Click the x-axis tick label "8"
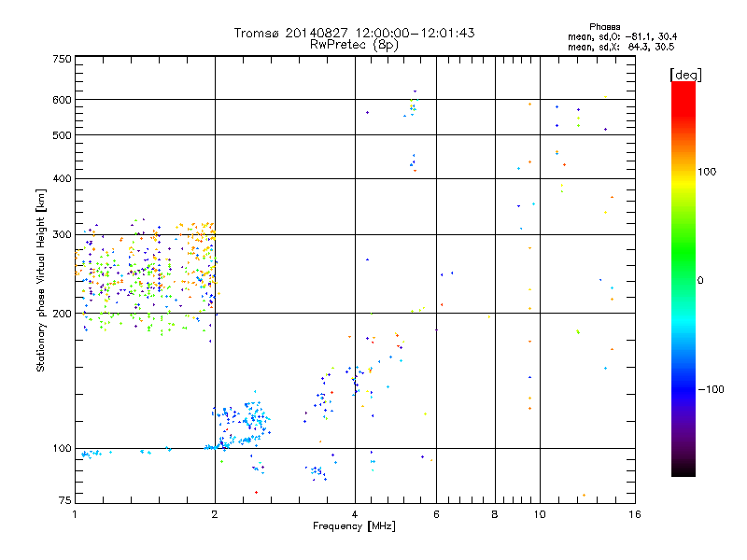Image resolution: width=747 pixels, height=560 pixels. tap(495, 514)
